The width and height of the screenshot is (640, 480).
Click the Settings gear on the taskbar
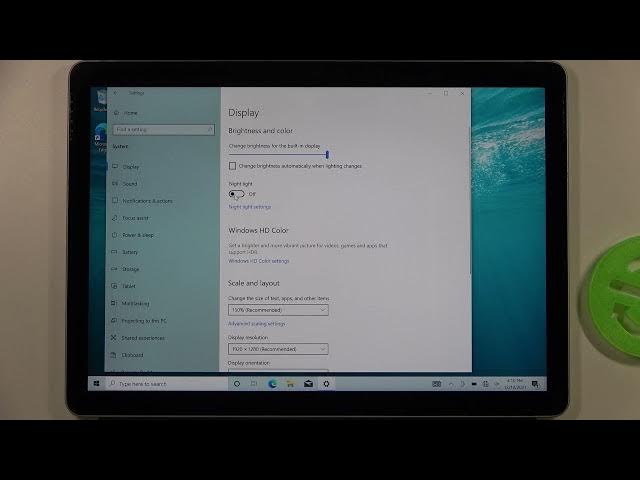click(326, 384)
